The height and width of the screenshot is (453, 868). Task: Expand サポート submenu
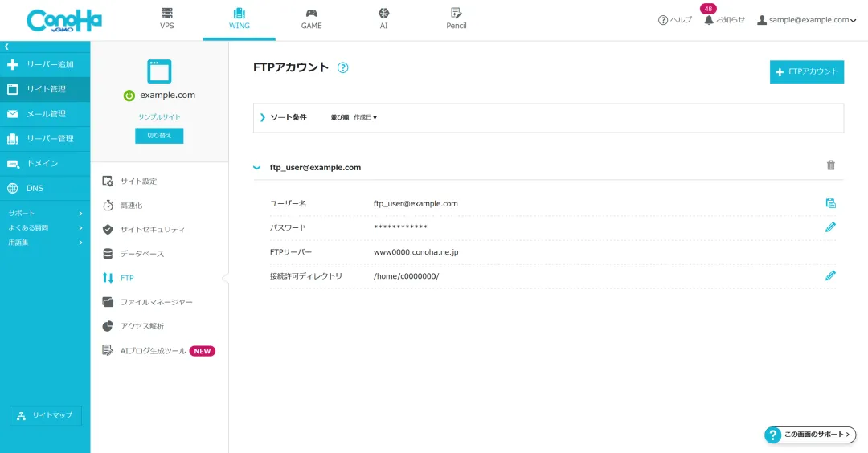[45, 213]
